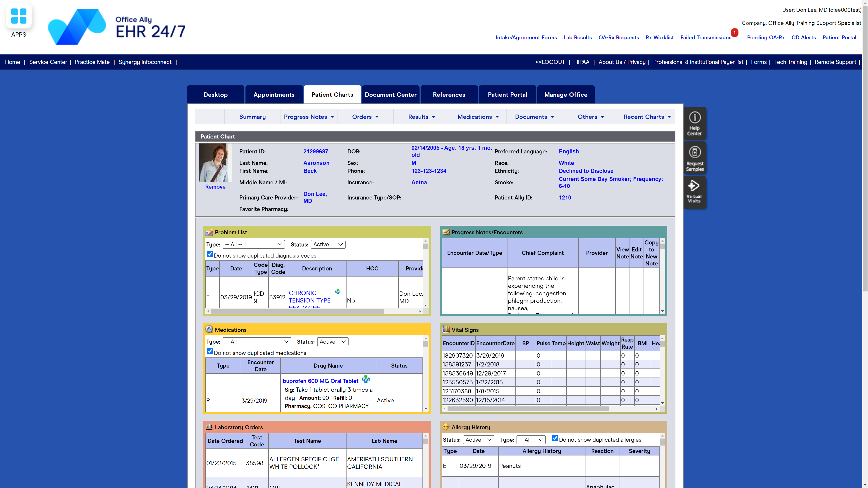
Task: Click the drug info icon beside Ibuprofen
Action: click(x=365, y=379)
